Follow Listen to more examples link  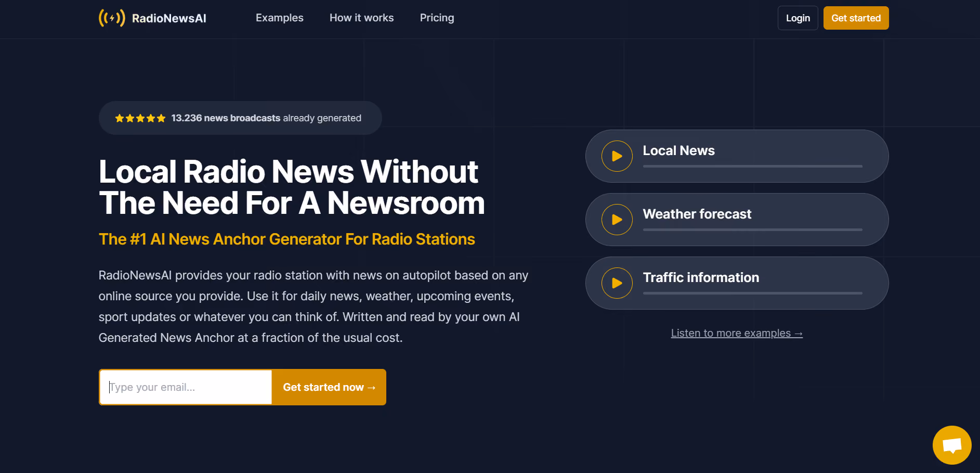pos(737,333)
